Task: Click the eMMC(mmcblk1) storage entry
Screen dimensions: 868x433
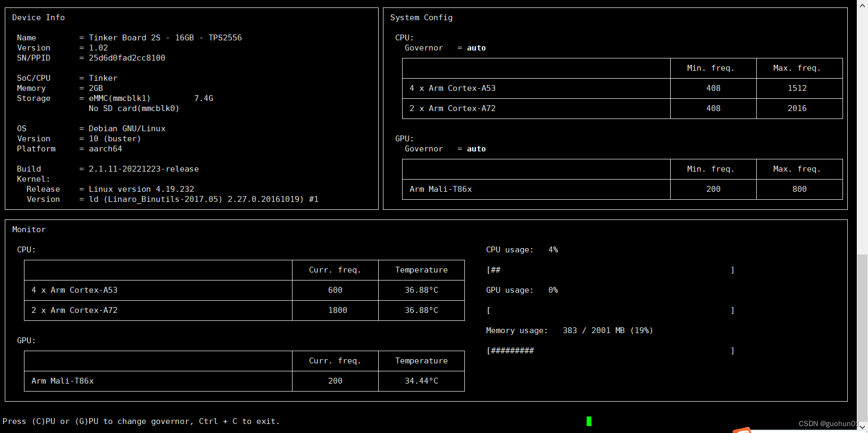Action: tap(120, 98)
